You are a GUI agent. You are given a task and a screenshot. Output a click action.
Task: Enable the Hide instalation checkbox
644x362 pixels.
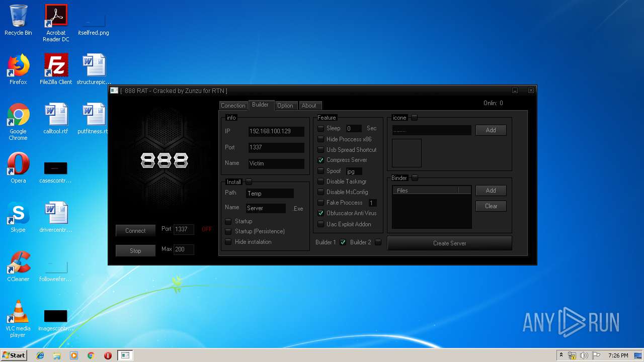(228, 242)
